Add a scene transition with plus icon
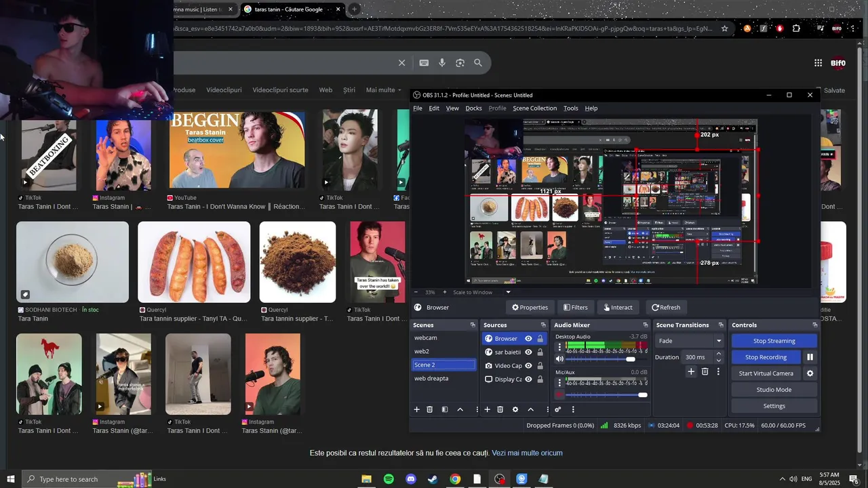 (691, 371)
